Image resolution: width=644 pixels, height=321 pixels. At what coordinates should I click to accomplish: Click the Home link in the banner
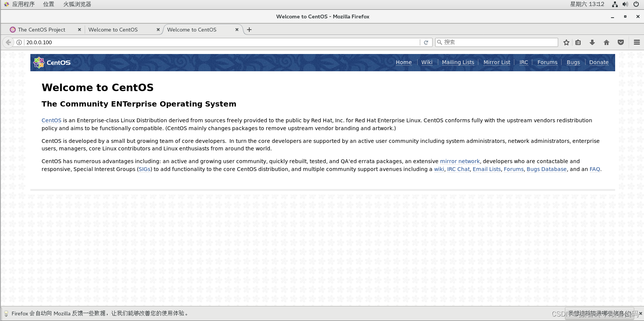[x=404, y=62]
